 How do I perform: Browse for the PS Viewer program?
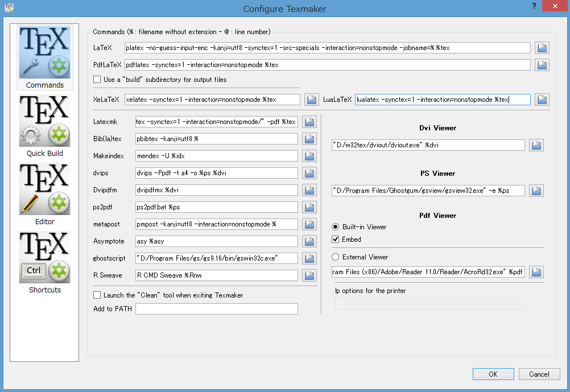point(536,191)
